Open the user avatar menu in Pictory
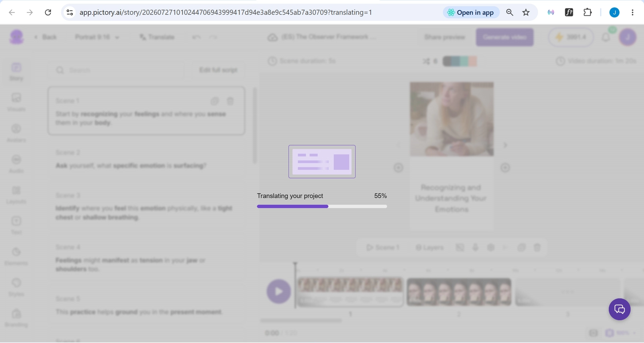The height and width of the screenshot is (343, 644). (x=628, y=37)
